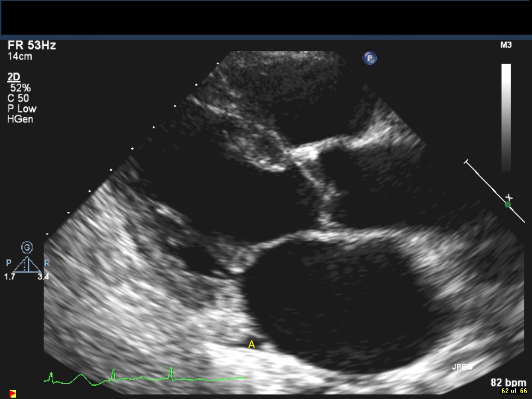Click the FR 53Hz frame rate label
532x399 pixels.
(32, 46)
